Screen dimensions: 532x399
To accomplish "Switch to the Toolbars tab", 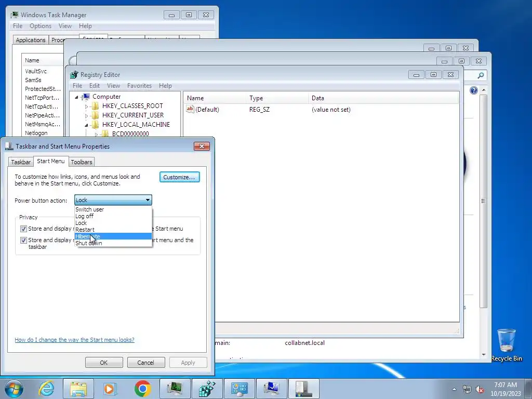I will (82, 162).
